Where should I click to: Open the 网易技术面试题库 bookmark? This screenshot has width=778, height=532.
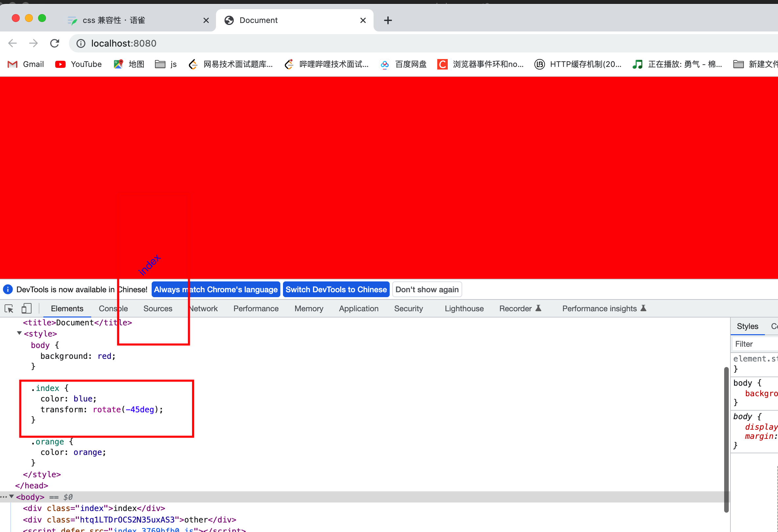(x=231, y=64)
